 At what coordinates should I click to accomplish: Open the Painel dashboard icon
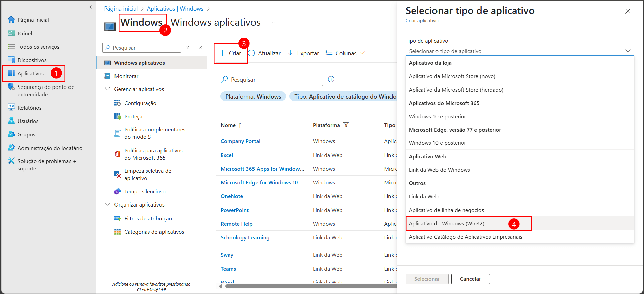[11, 33]
